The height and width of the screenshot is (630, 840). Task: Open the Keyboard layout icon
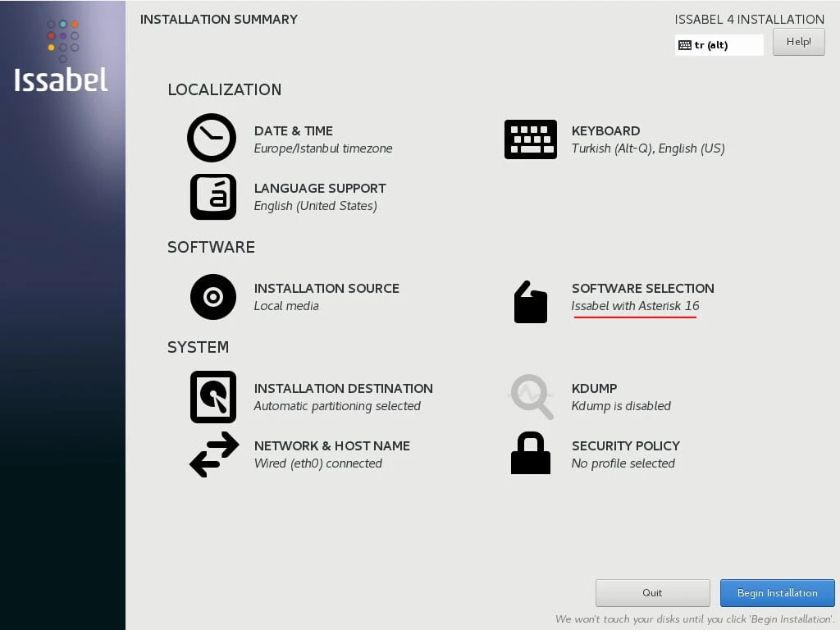(x=530, y=139)
